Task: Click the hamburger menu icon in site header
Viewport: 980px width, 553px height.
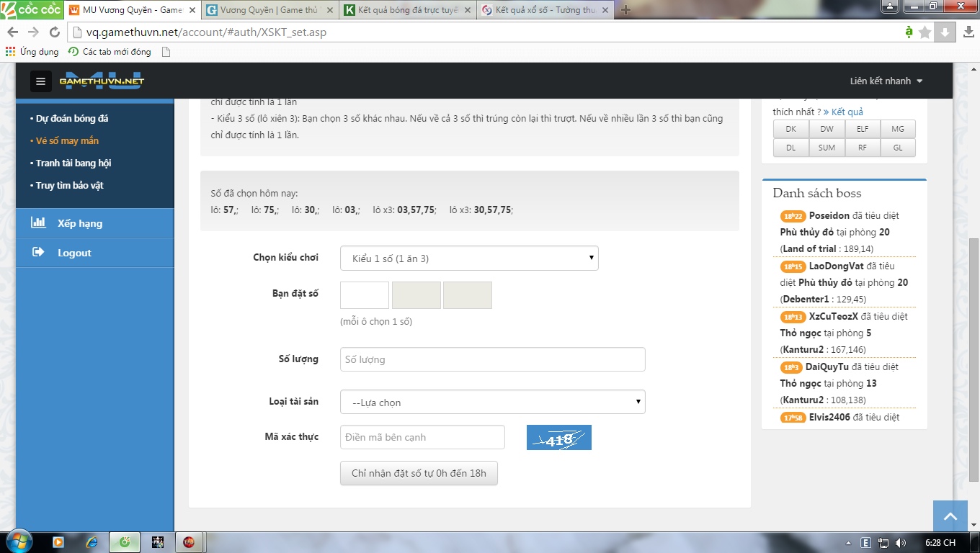Action: [x=40, y=81]
